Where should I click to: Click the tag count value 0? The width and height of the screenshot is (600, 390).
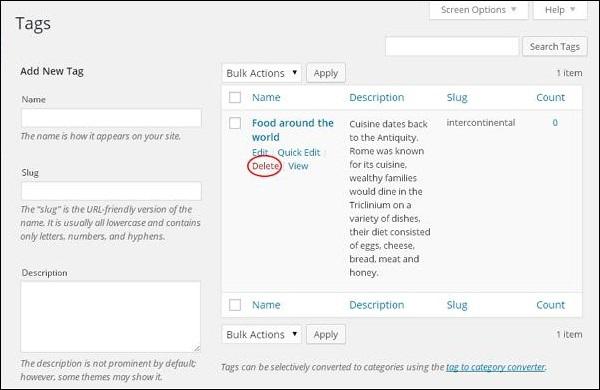coord(555,122)
